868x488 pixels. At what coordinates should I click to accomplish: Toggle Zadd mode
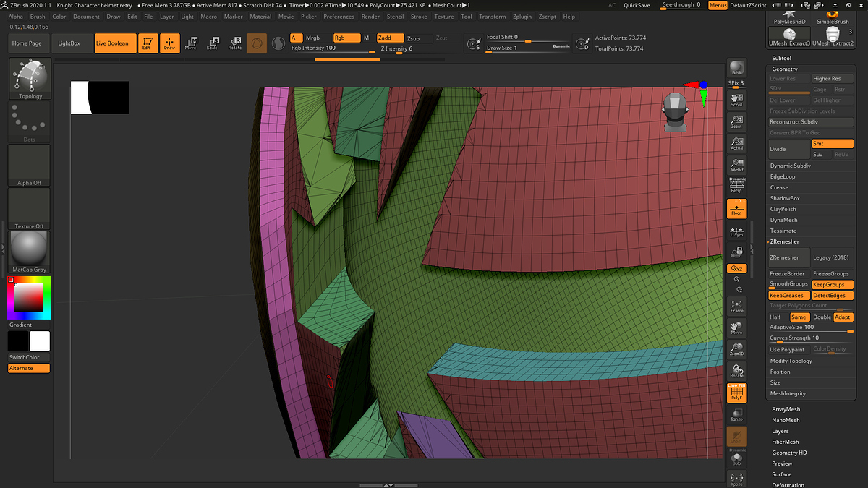coord(391,38)
